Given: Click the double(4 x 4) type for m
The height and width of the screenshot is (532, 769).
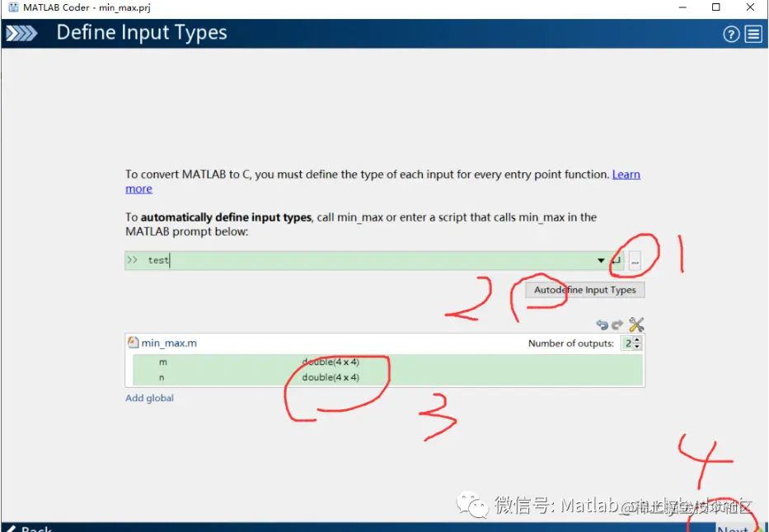Looking at the screenshot, I should tap(331, 362).
